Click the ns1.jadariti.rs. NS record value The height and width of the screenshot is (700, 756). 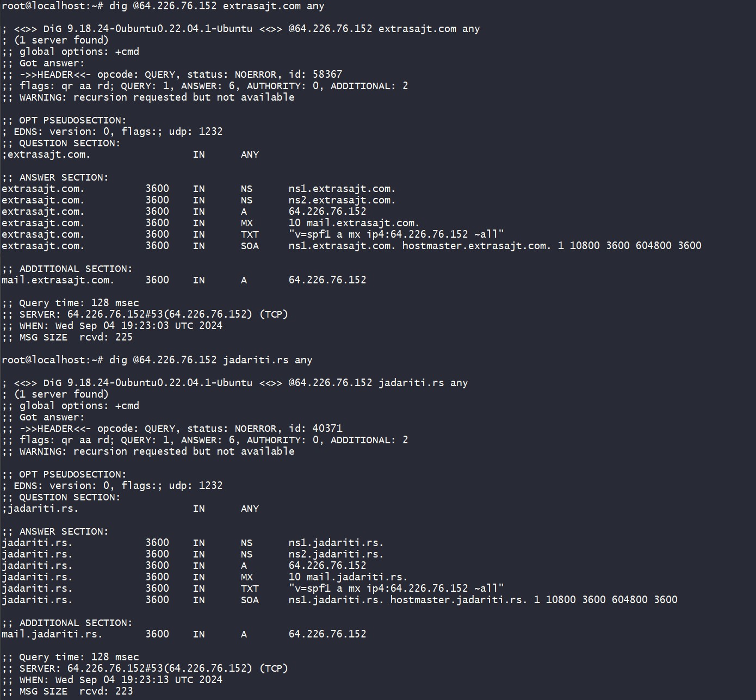[336, 543]
